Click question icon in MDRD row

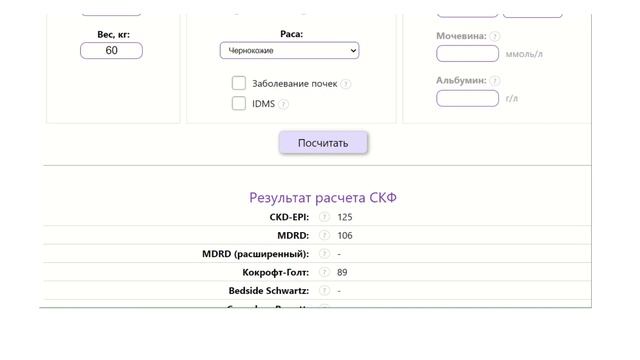[324, 235]
